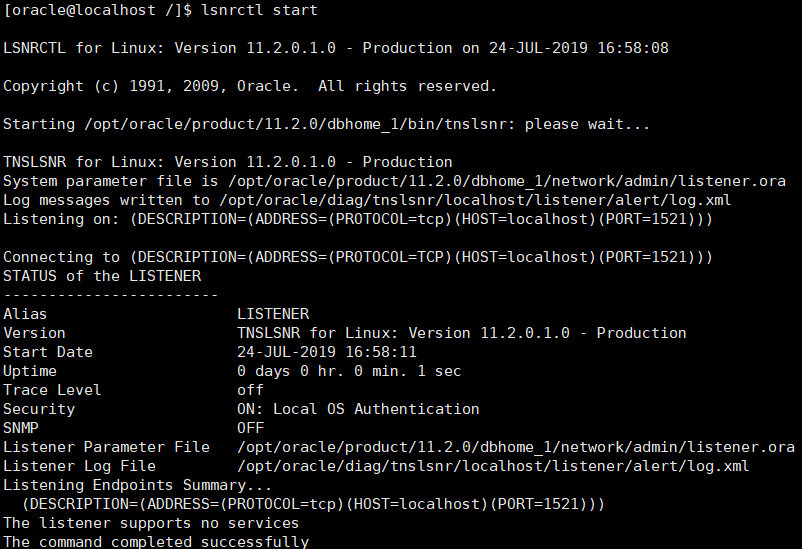
Task: Click the LSNRCTL version banner line
Action: [336, 48]
